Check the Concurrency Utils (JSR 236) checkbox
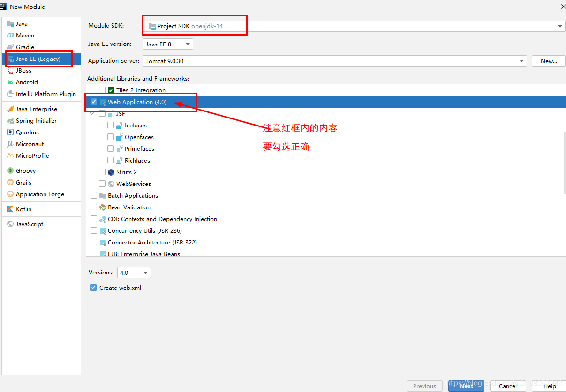The image size is (566, 392). pos(94,230)
